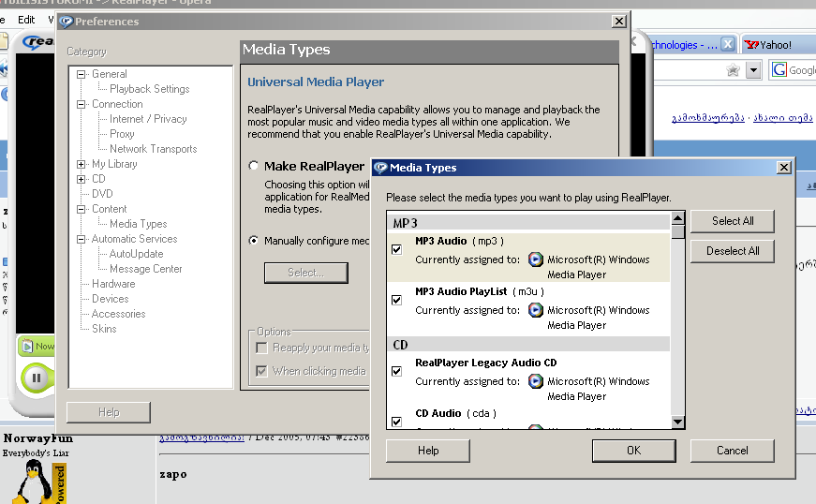The width and height of the screenshot is (816, 504).
Task: Click the Now Playing button in RealPlayer
Action: [x=37, y=346]
